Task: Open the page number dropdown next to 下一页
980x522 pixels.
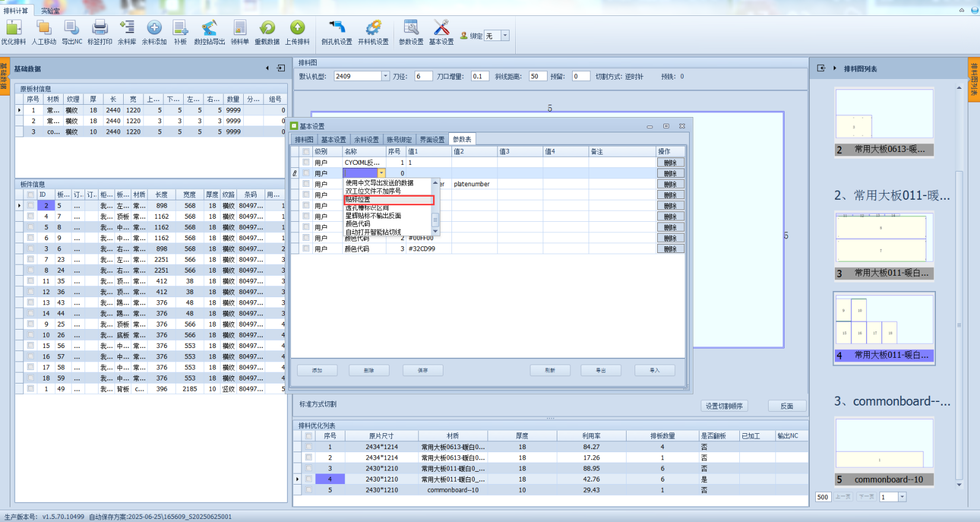Action: 902,497
